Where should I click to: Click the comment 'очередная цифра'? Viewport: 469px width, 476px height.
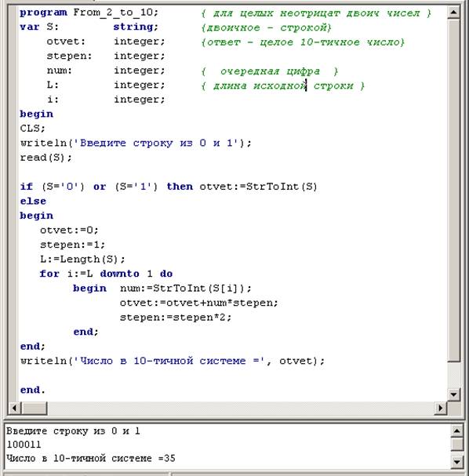(x=270, y=71)
